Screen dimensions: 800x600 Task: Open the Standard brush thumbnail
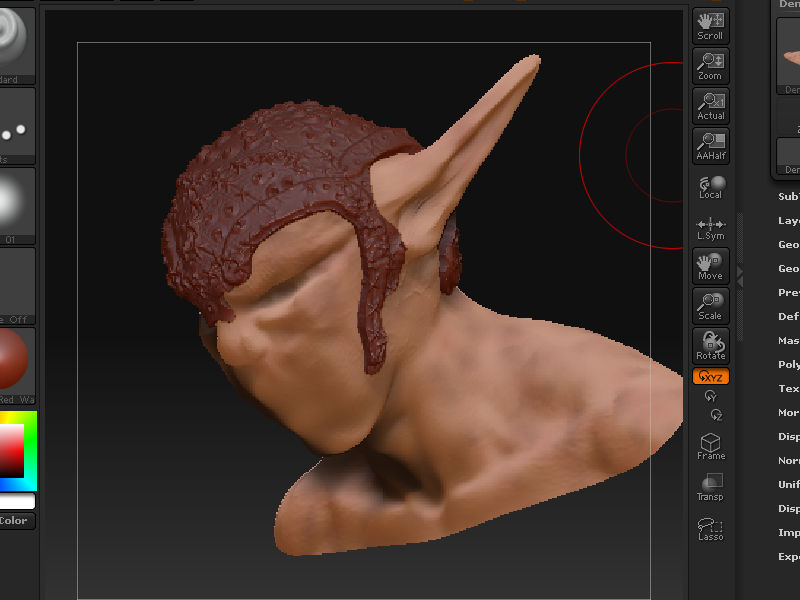[15, 45]
